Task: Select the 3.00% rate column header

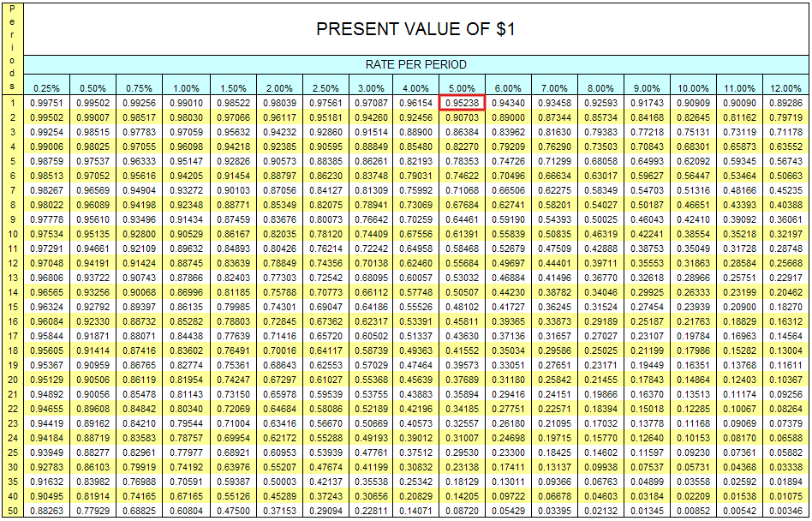Action: pyautogui.click(x=370, y=88)
